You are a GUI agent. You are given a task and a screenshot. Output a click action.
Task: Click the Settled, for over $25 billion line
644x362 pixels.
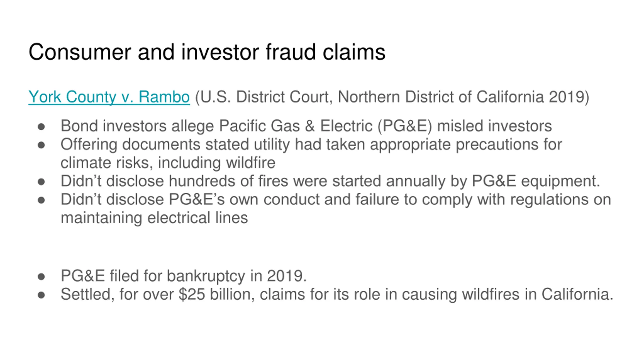[337, 294]
